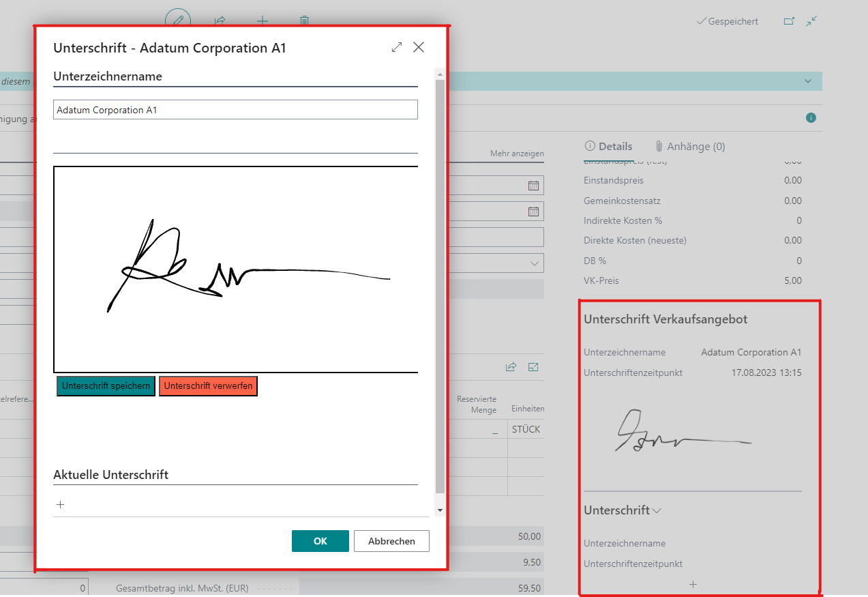The image size is (868, 597).
Task: Click the expand-to-fullscreen icon in the signature dialog
Action: (397, 47)
